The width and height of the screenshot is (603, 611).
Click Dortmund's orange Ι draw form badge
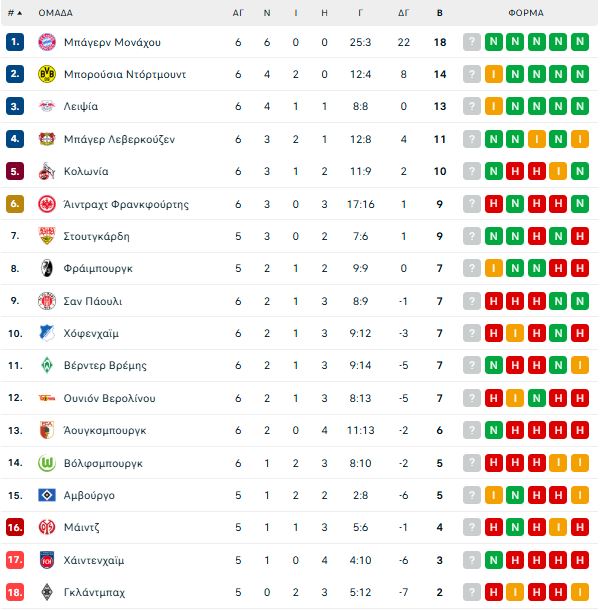(494, 74)
